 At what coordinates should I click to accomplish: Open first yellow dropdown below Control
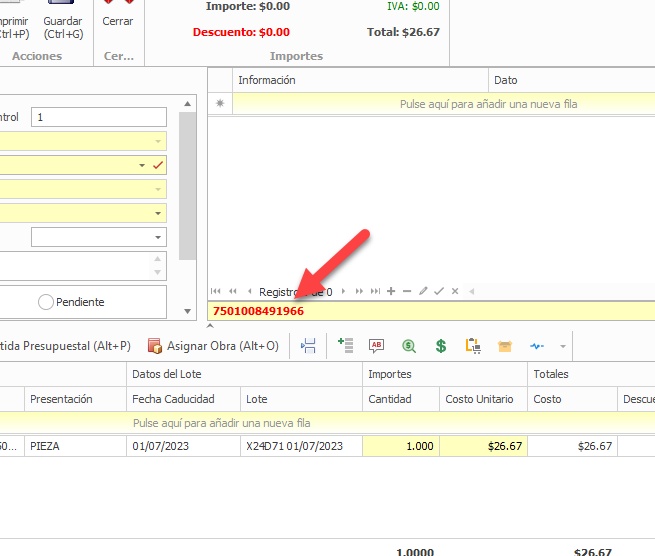(x=158, y=141)
